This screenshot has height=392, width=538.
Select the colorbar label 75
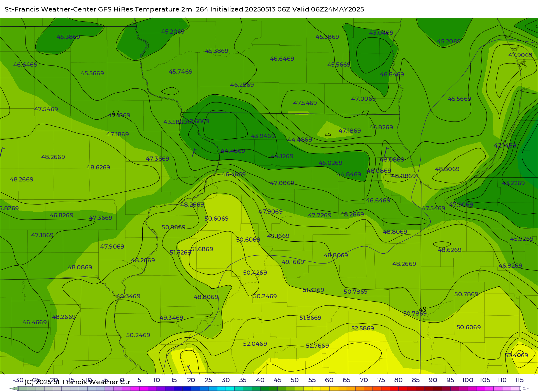381,380
